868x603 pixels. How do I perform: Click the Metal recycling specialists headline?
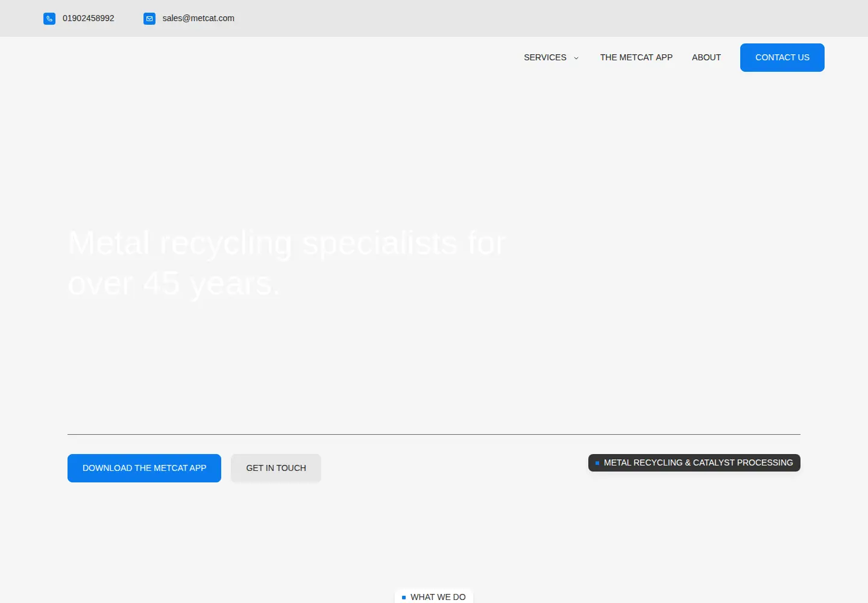287,263
